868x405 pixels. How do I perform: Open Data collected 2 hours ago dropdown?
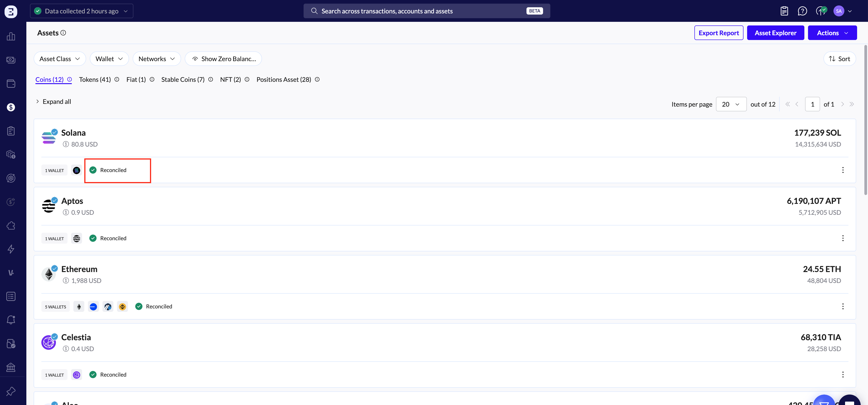82,11
